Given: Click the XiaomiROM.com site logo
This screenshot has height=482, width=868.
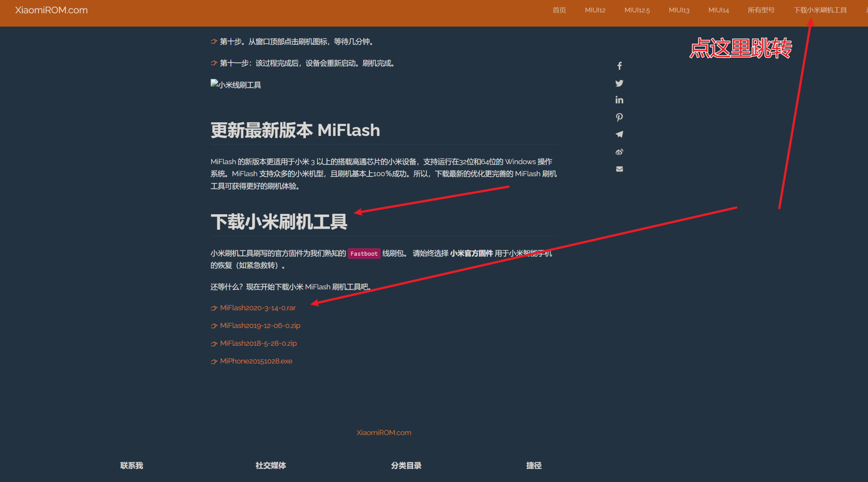Looking at the screenshot, I should pos(51,10).
